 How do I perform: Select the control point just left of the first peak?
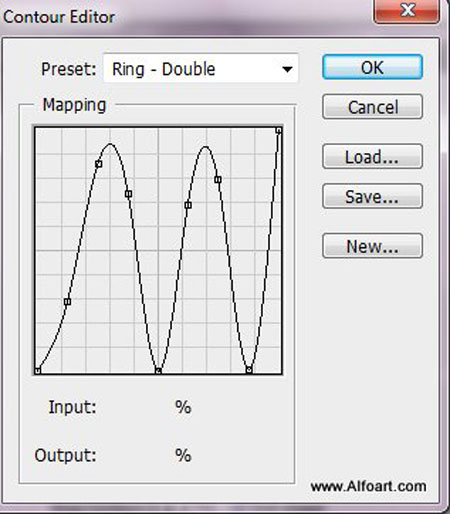pyautogui.click(x=98, y=164)
